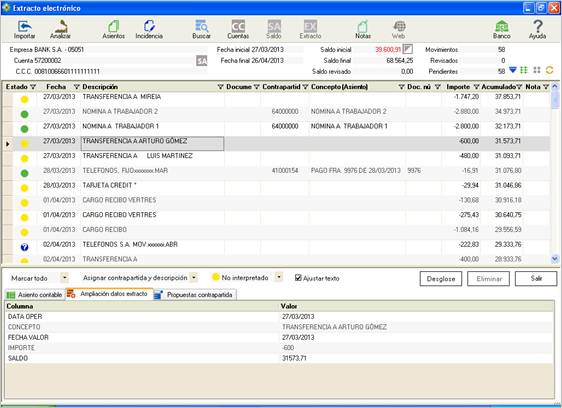The image size is (562, 408).
Task: Expand the No interpretado dropdown
Action: (279, 277)
